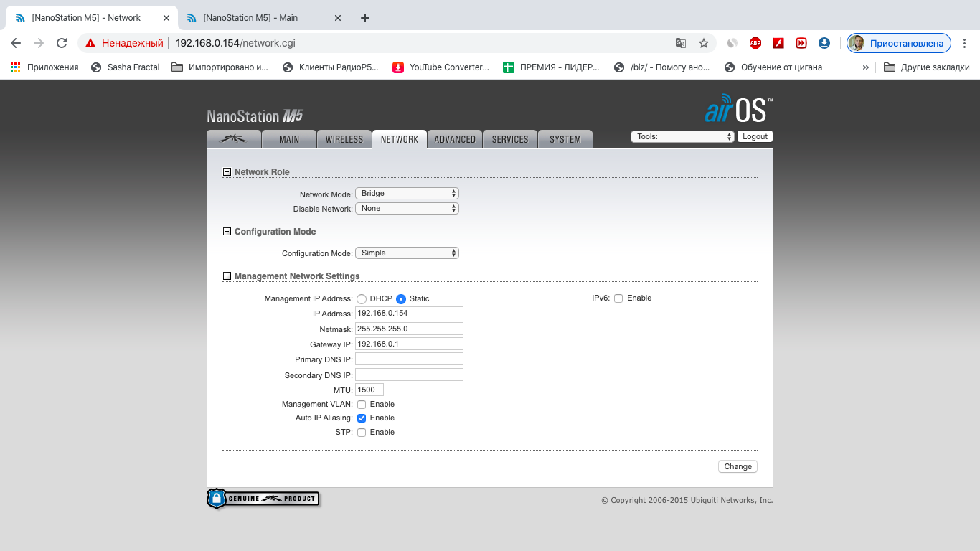
Task: Click the Genuine Product badge
Action: 263,499
